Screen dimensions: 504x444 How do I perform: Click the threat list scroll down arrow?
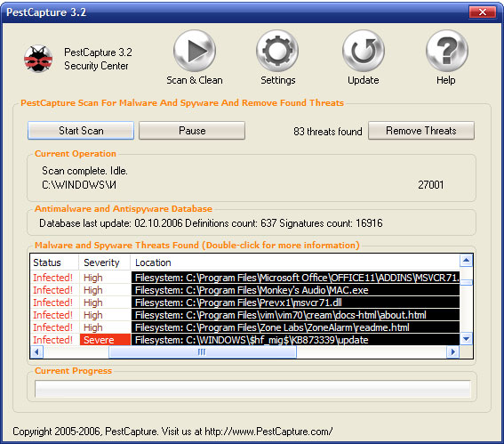pyautogui.click(x=466, y=338)
